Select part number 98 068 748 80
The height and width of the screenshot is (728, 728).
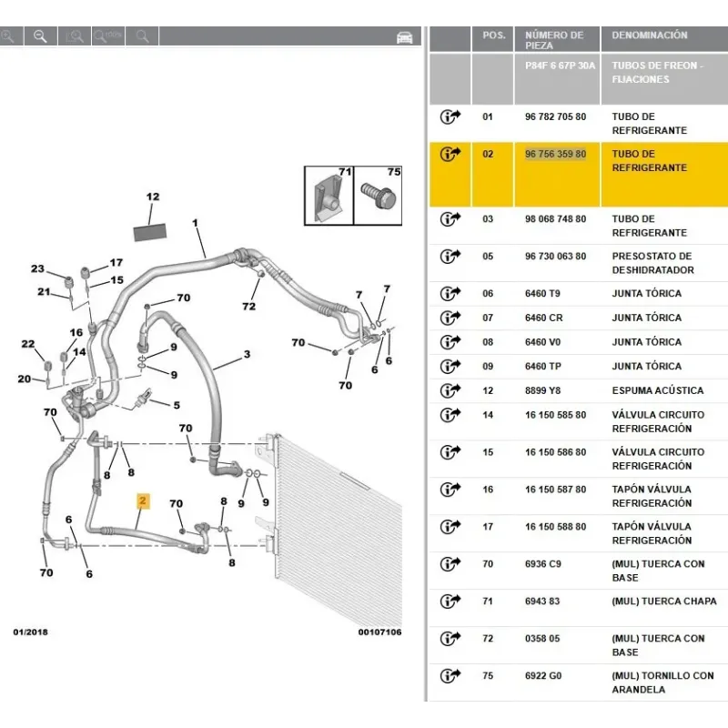555,219
